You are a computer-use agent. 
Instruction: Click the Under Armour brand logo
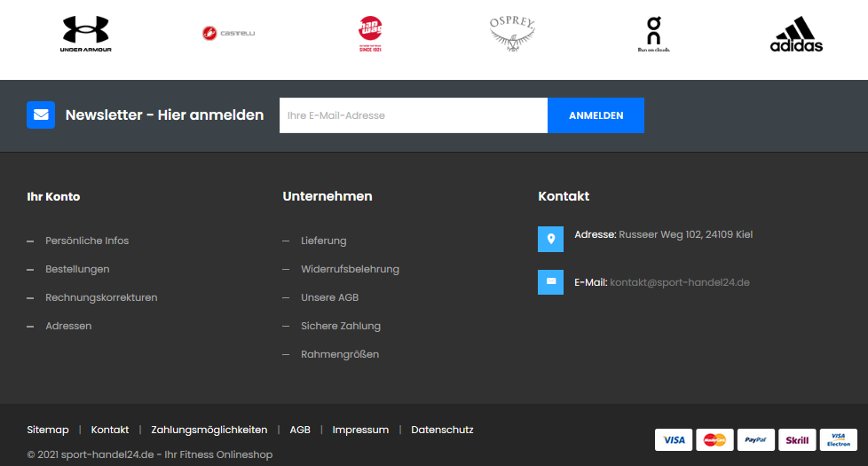pos(86,34)
